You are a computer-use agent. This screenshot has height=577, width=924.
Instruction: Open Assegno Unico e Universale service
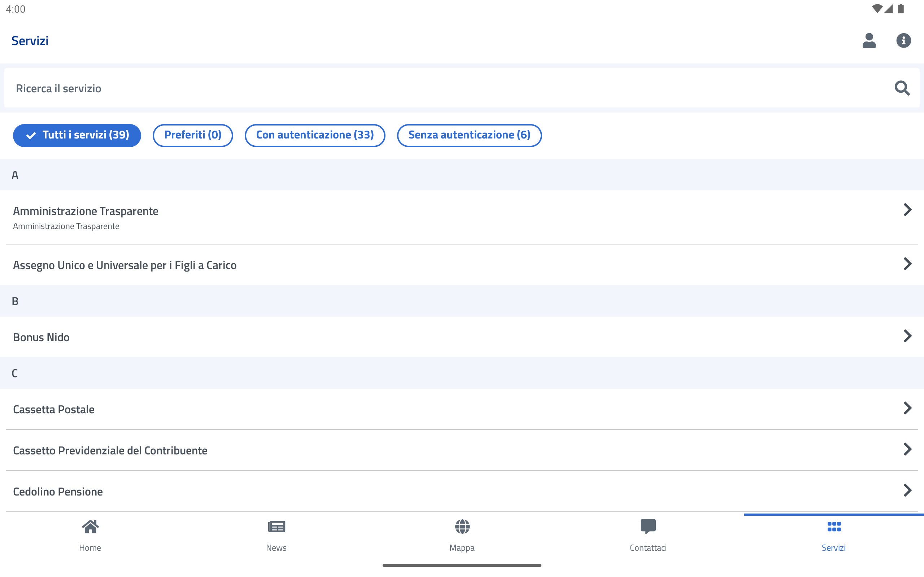pyautogui.click(x=125, y=265)
